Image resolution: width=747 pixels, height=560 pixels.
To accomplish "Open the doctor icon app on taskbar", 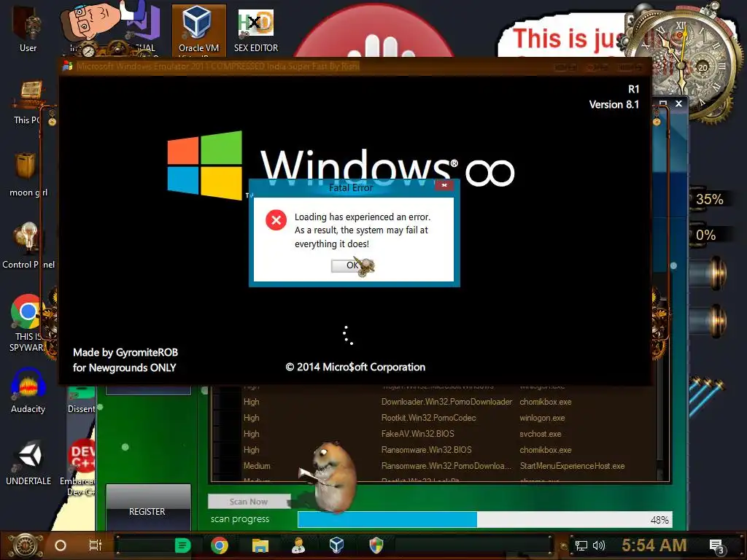I will point(298,545).
